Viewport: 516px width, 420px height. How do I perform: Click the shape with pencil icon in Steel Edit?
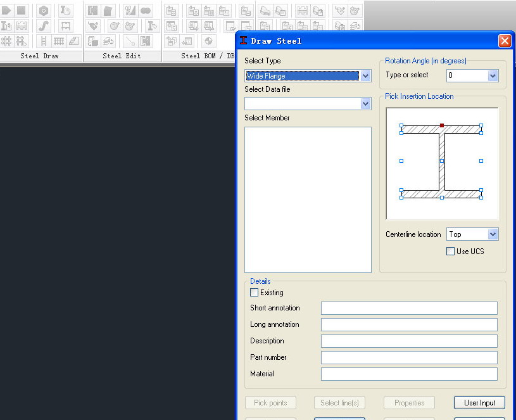pos(93,26)
